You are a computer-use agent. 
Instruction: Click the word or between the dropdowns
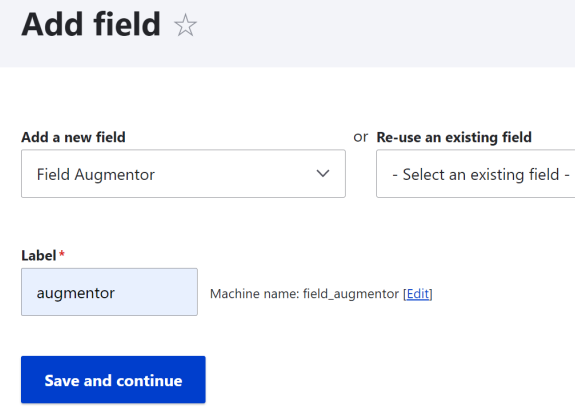pos(360,137)
